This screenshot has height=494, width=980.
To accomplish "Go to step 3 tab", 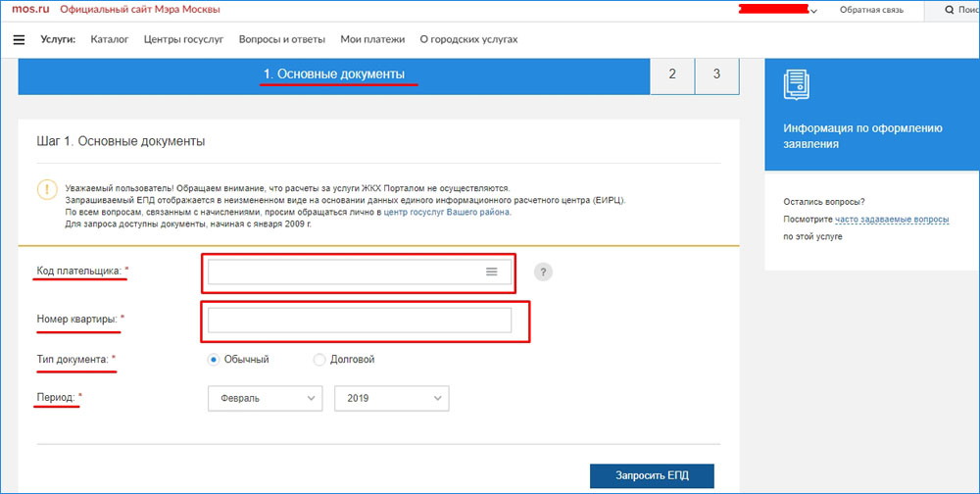I will (x=717, y=74).
